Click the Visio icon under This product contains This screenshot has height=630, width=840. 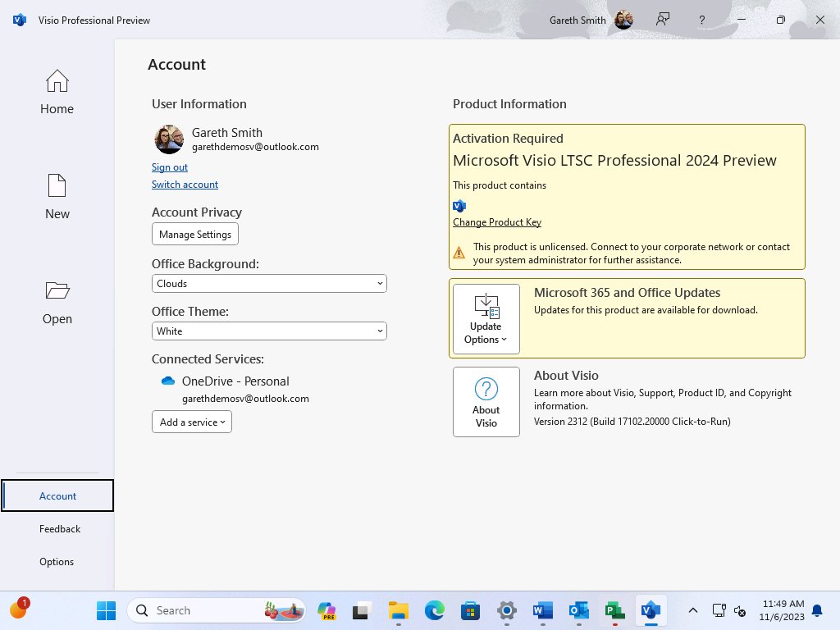[459, 205]
